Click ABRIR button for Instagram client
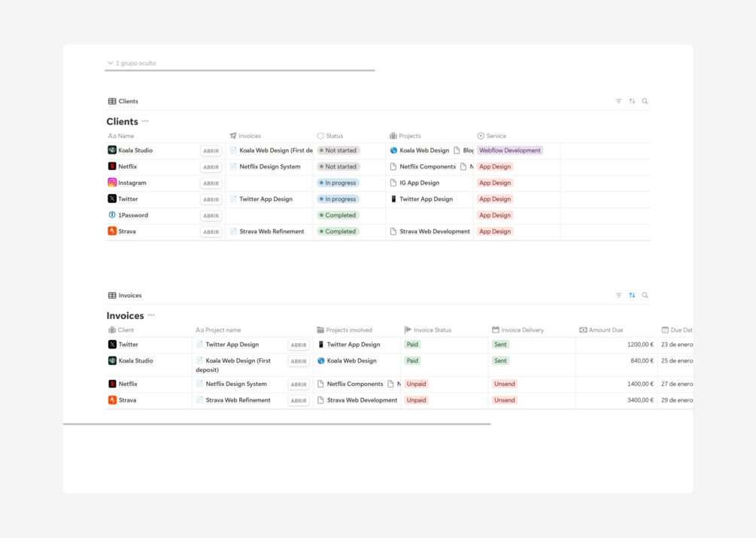 (x=211, y=183)
